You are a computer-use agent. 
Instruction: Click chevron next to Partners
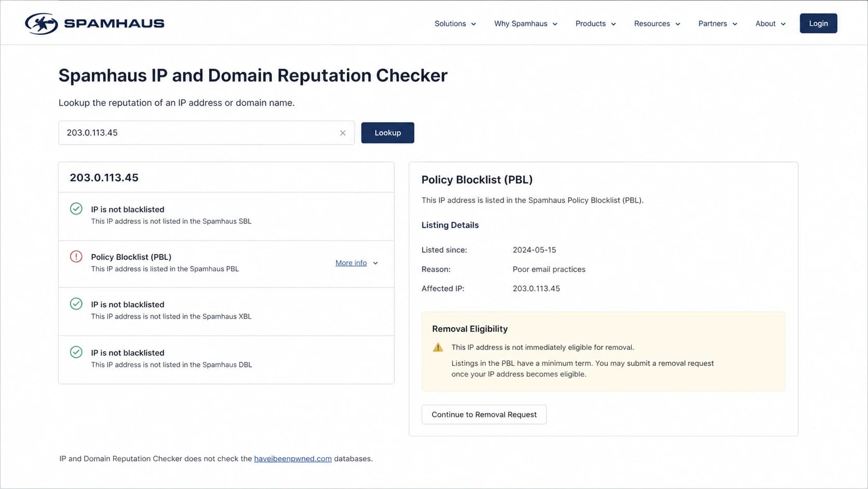pos(735,24)
